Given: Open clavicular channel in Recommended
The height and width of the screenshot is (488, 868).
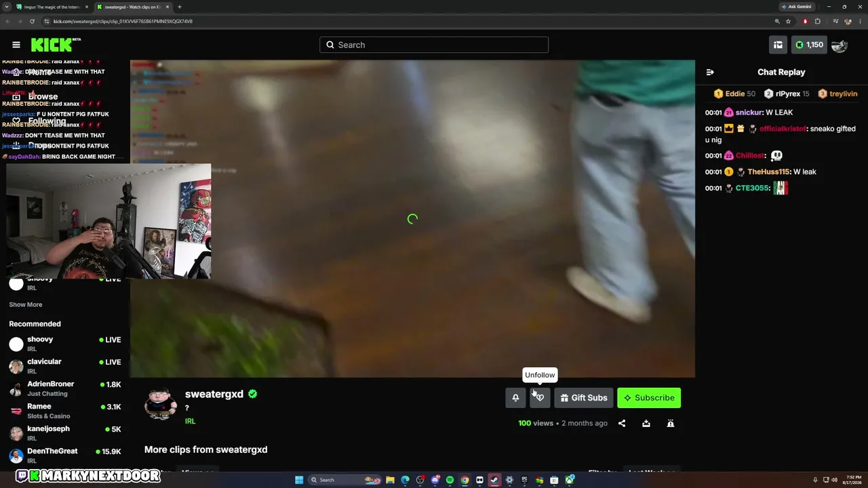Looking at the screenshot, I should 65,366.
